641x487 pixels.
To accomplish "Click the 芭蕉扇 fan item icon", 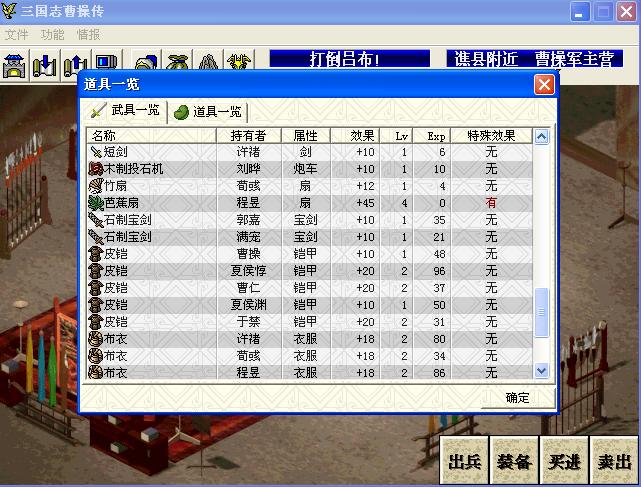I will coord(96,203).
